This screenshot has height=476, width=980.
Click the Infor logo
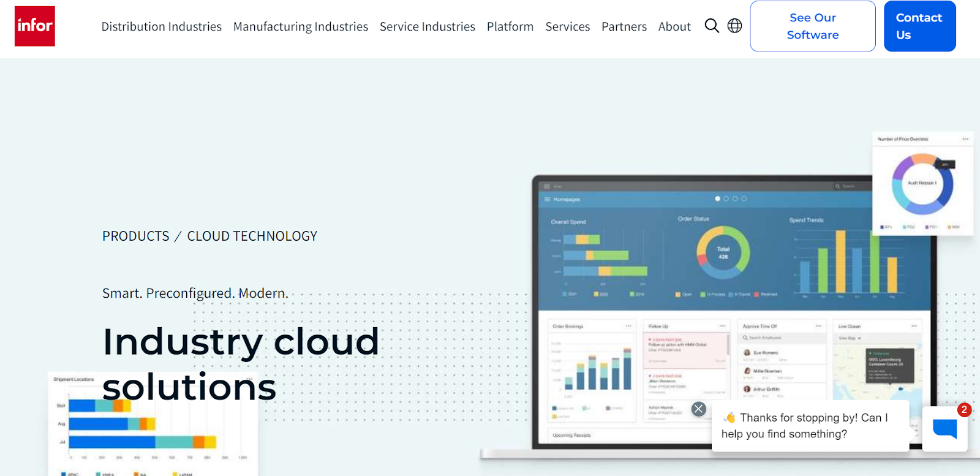tap(35, 26)
